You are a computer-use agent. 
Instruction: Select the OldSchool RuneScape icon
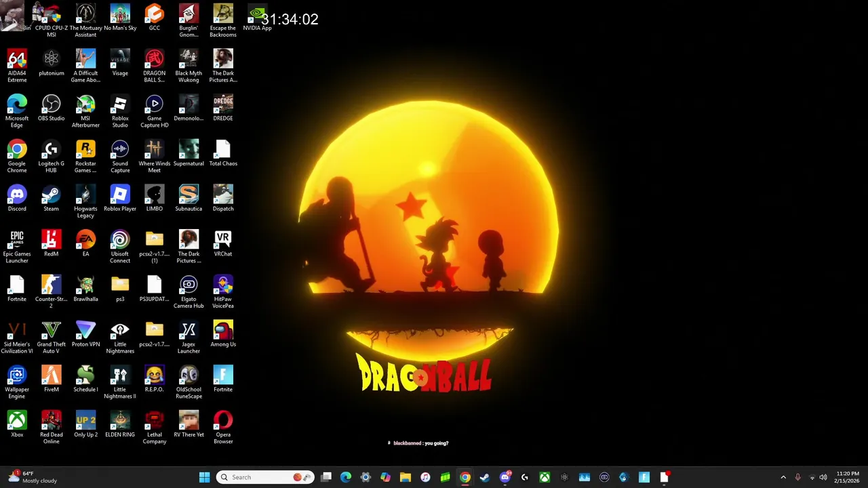(x=189, y=382)
